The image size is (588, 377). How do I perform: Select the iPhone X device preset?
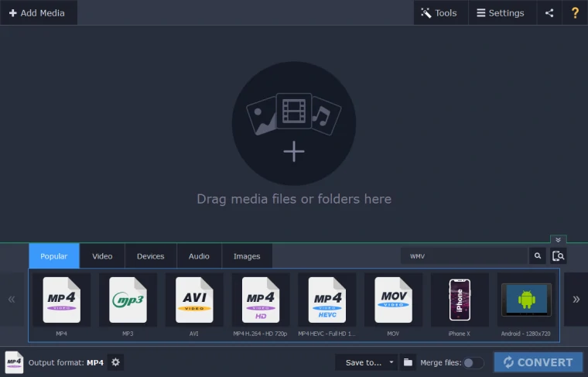click(460, 304)
